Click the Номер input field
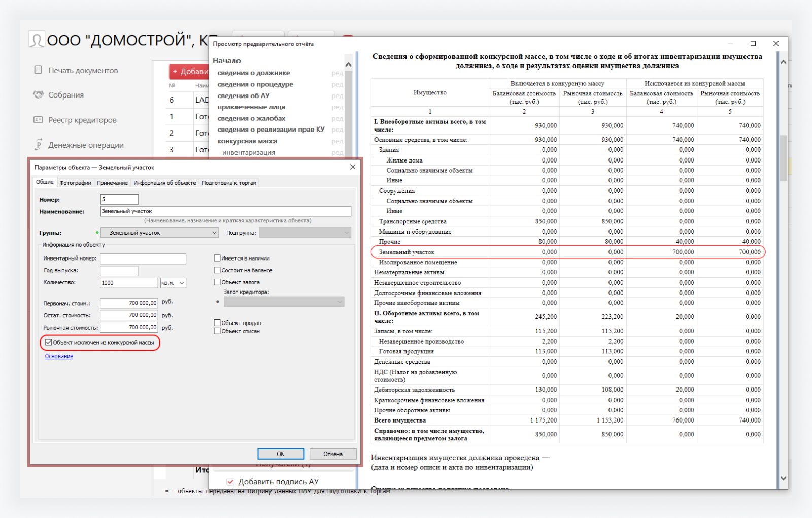 119,199
